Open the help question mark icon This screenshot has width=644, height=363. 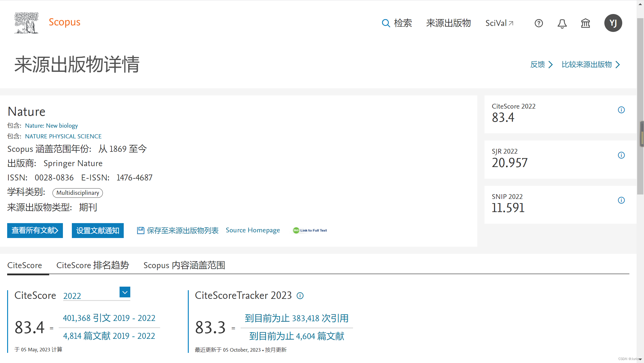point(538,23)
